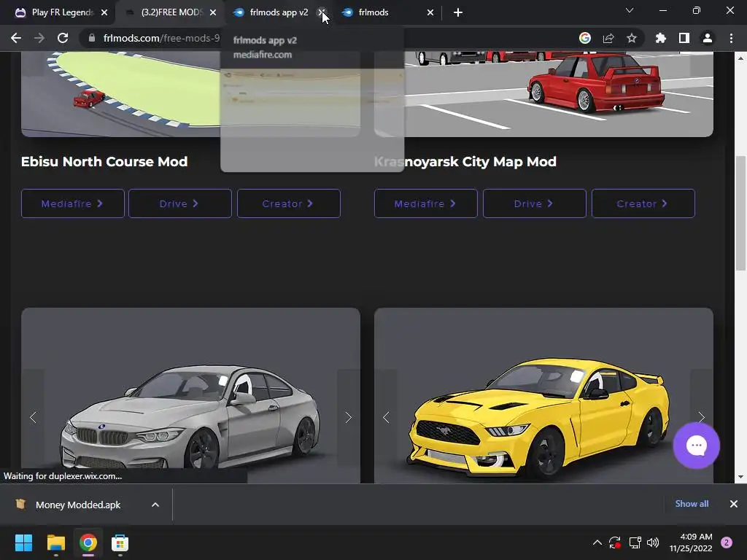Image resolution: width=747 pixels, height=560 pixels.
Task: Open Drive link for Ebisu North Course
Action: tap(179, 203)
